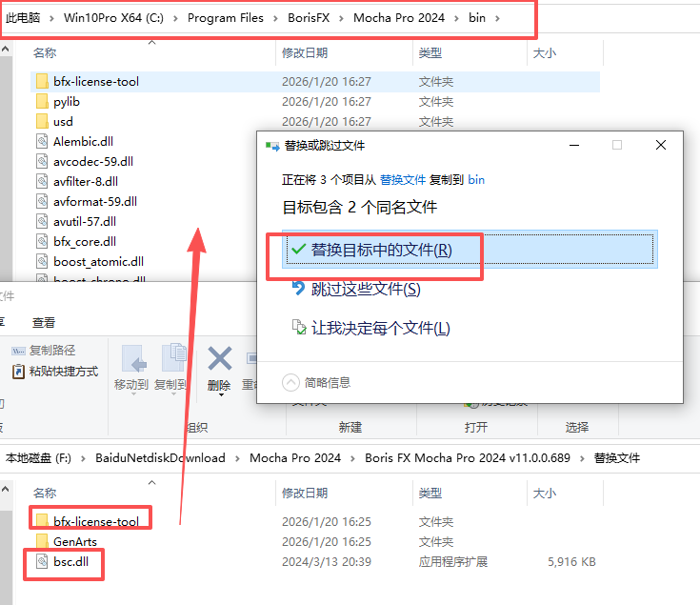This screenshot has width=700, height=605.
Task: Select the avutil-57.dll file icon
Action: pos(42,221)
